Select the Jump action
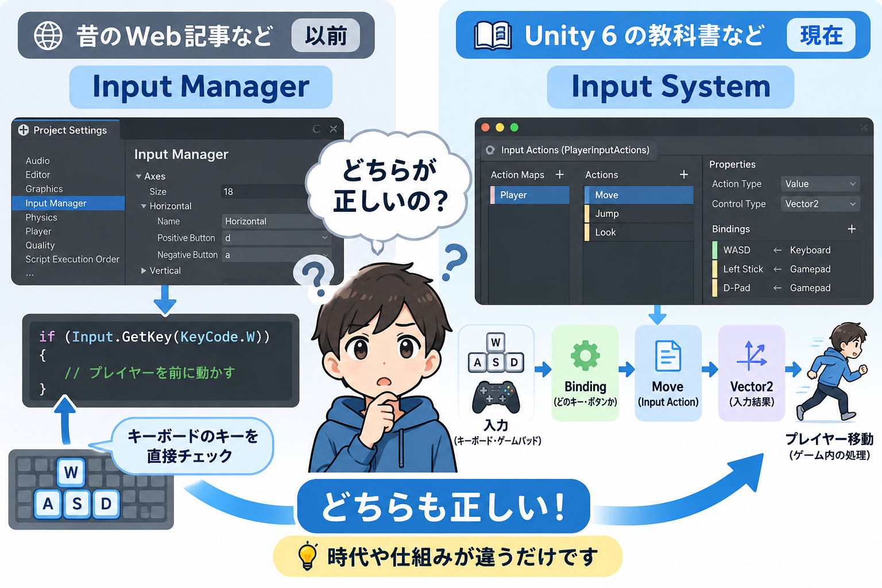The image size is (882, 588). [639, 214]
